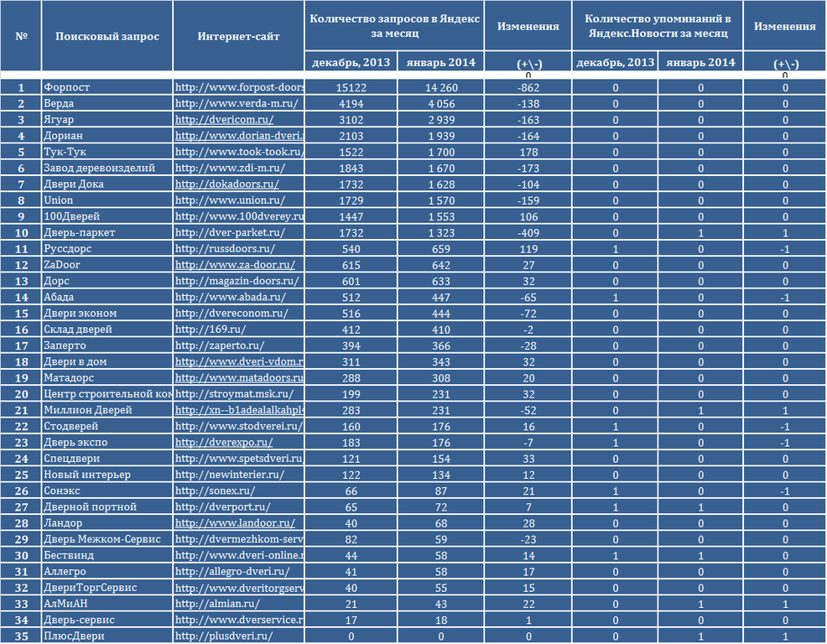This screenshot has height=644, width=827.
Task: Follow the www.za-door.ru hyperlink
Action: point(235,265)
